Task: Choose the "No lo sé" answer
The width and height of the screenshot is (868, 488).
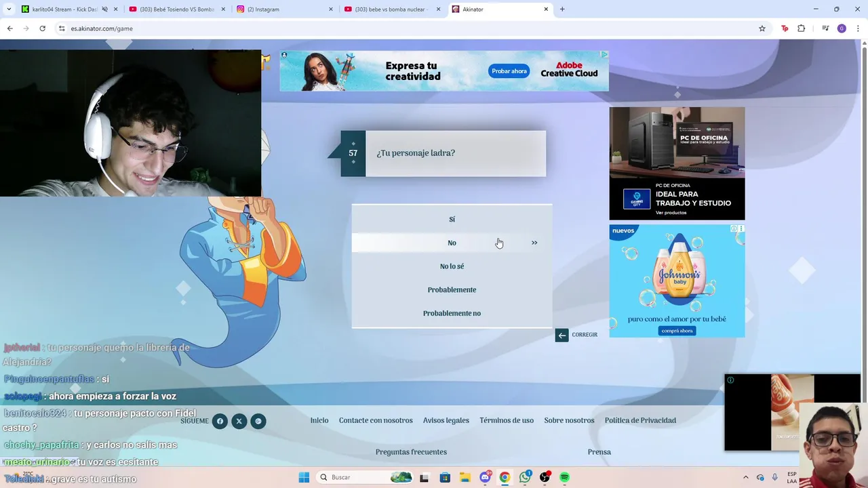Action: (x=452, y=266)
